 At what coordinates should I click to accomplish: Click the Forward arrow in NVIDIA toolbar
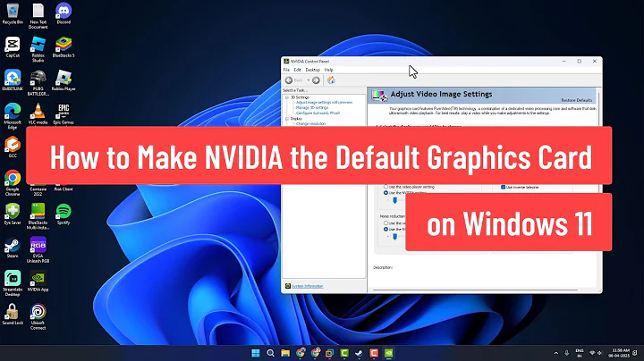(316, 80)
